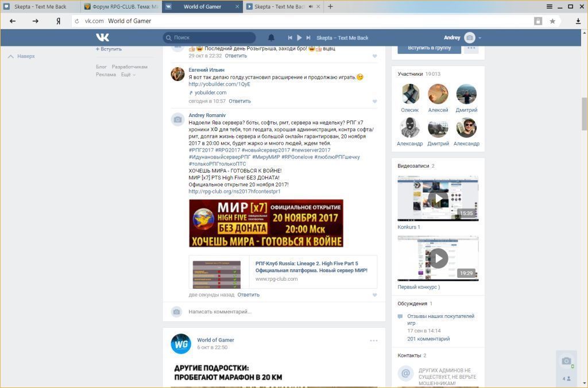Open Yandex home button
The width and height of the screenshot is (588, 388).
pos(58,21)
